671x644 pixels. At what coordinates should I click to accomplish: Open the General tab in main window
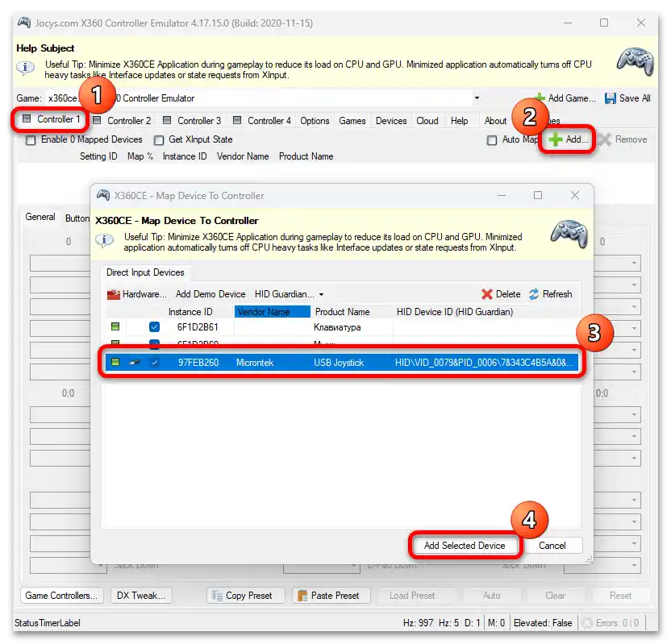coord(40,217)
